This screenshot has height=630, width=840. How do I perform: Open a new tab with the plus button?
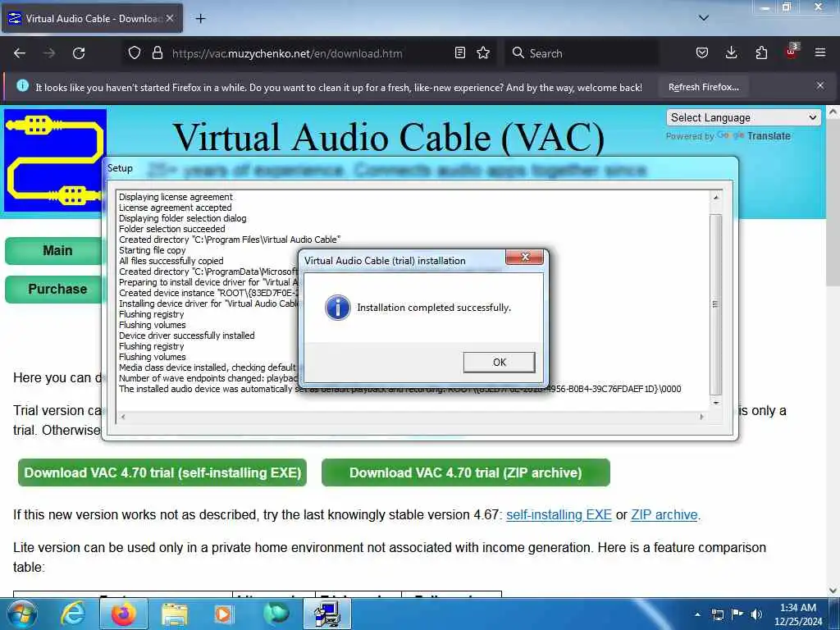pos(200,19)
